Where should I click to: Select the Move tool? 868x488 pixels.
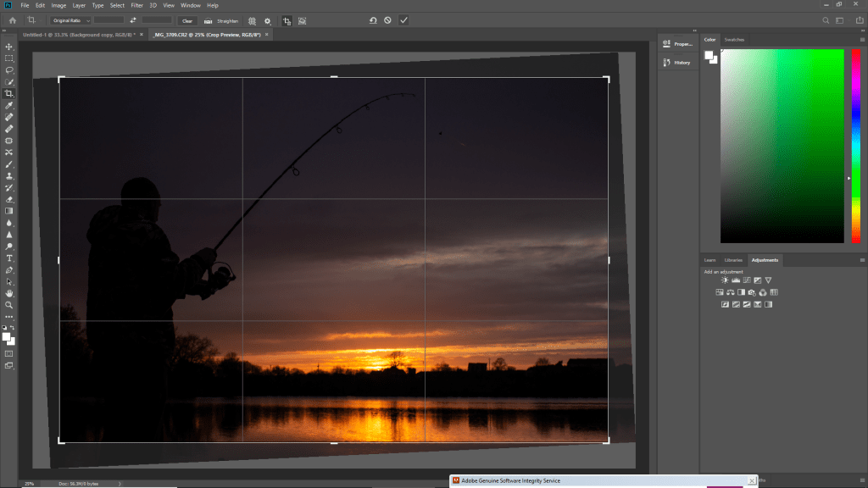[9, 47]
